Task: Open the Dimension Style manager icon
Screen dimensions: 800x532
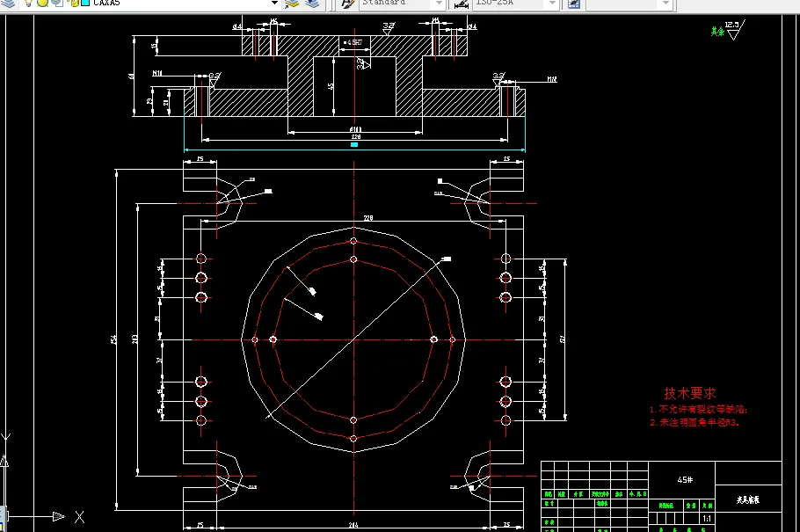Action: tap(462, 4)
